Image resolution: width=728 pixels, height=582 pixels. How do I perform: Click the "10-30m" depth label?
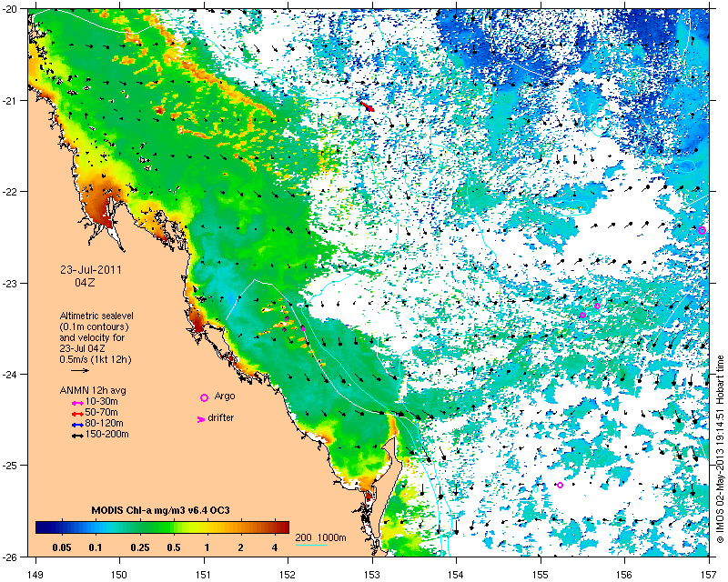point(102,401)
